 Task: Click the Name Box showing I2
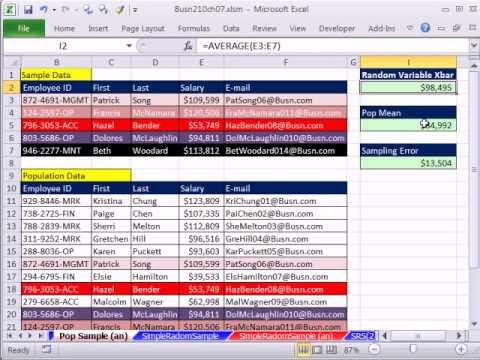pos(63,46)
